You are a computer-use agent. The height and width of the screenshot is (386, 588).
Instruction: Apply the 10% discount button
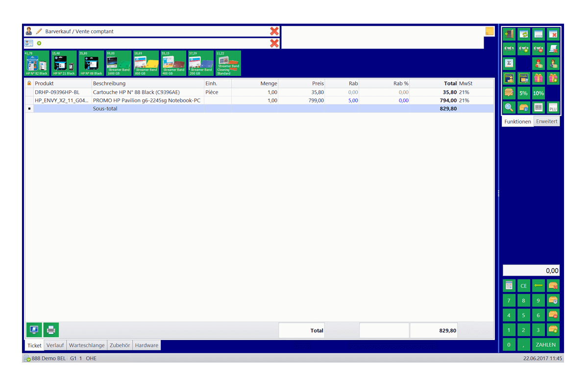[x=539, y=93]
